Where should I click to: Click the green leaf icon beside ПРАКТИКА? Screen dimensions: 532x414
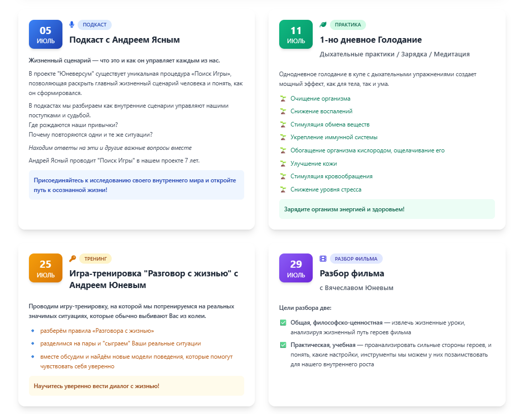(x=323, y=24)
